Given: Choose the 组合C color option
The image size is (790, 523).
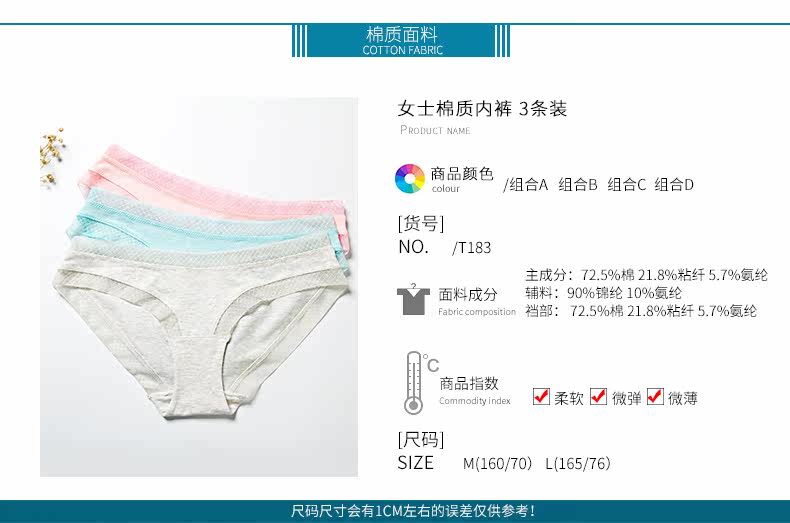Looking at the screenshot, I should (x=626, y=185).
